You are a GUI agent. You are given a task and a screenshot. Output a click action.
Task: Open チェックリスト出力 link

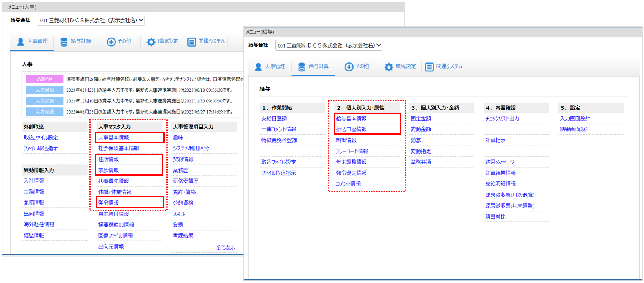pos(502,119)
